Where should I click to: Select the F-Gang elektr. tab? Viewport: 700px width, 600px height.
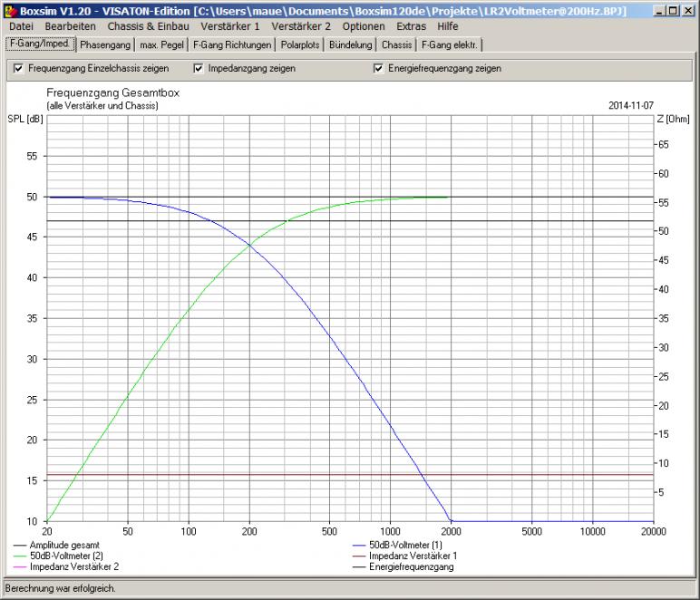[x=450, y=44]
